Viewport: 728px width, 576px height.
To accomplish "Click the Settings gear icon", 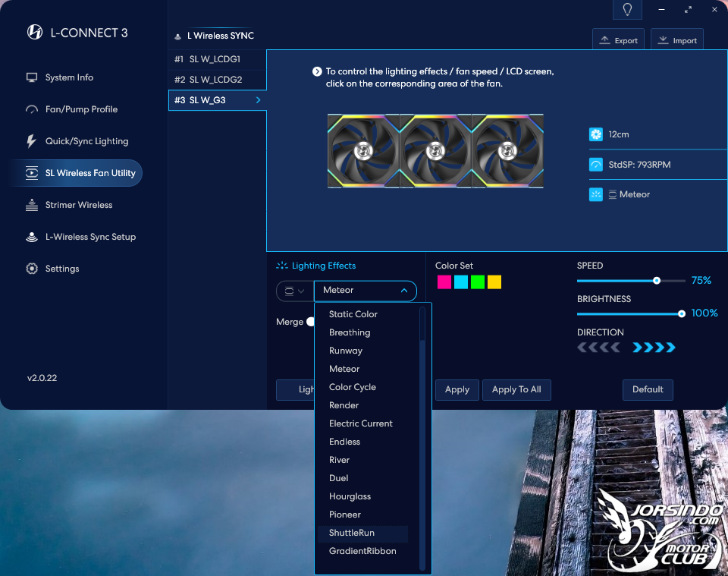I will coord(32,269).
